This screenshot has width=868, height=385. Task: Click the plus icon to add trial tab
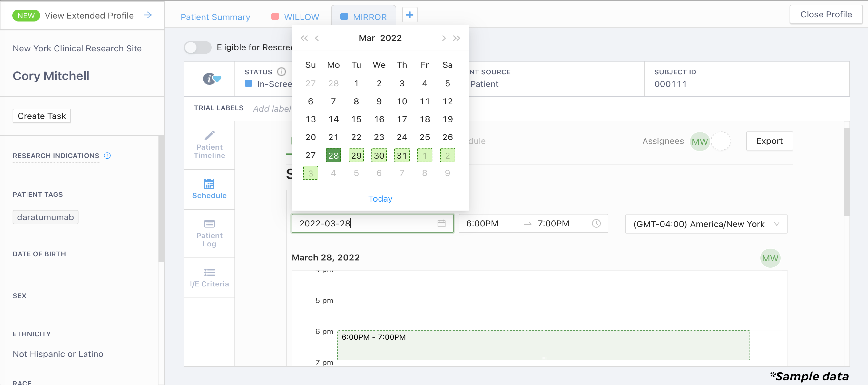[x=410, y=15]
